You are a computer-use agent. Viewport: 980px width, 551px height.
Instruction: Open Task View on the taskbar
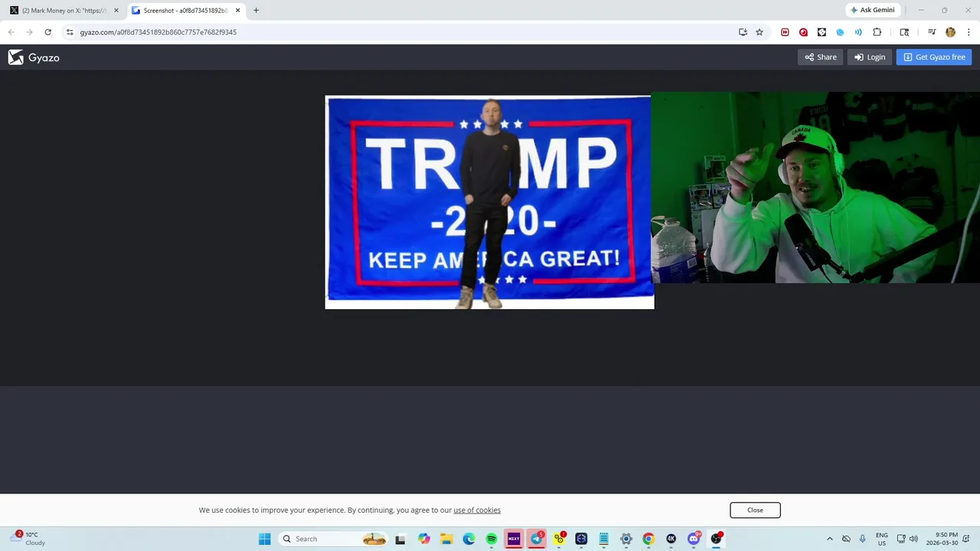400,539
